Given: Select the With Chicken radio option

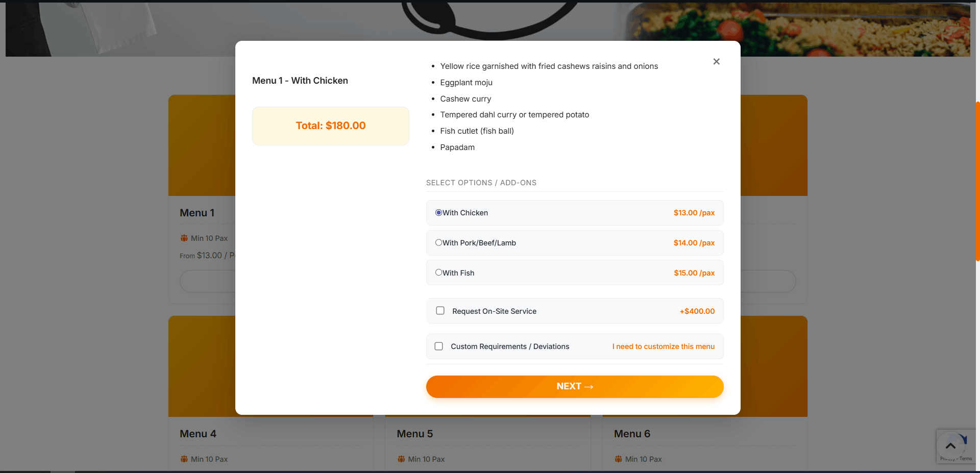Looking at the screenshot, I should [438, 213].
